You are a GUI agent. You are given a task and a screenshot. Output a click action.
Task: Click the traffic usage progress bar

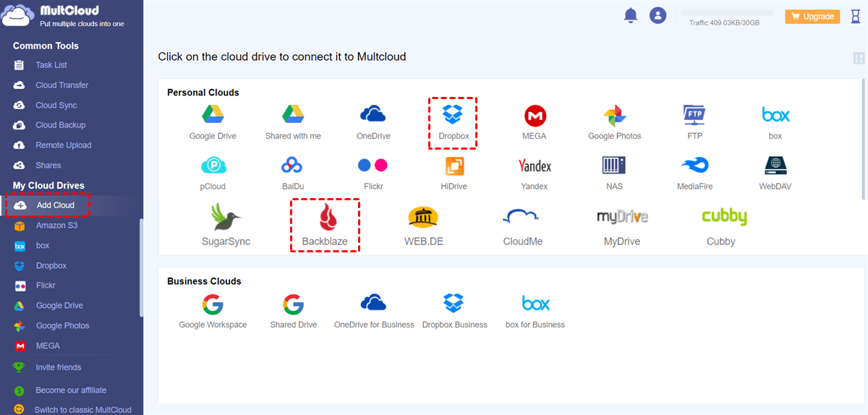(x=728, y=13)
